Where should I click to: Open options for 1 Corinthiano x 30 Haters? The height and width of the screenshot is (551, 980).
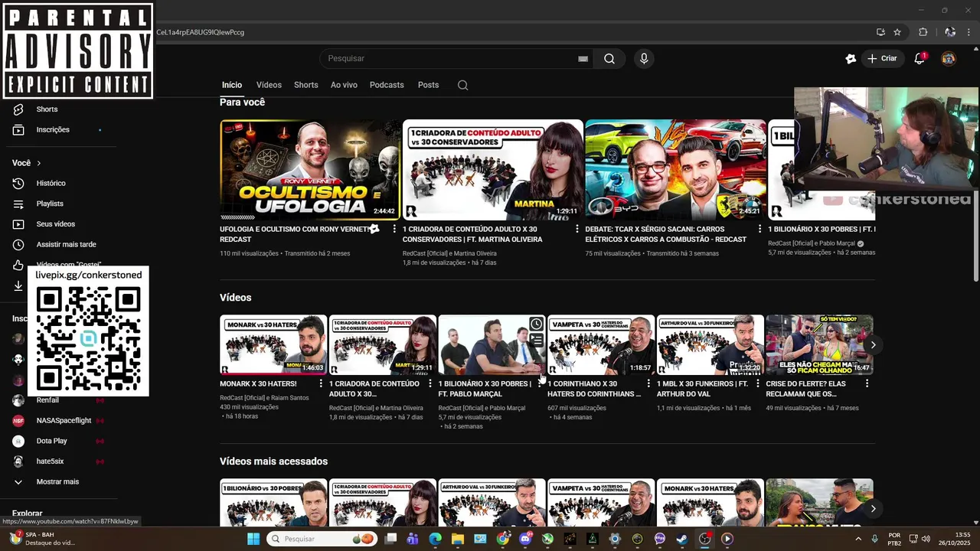pyautogui.click(x=648, y=383)
